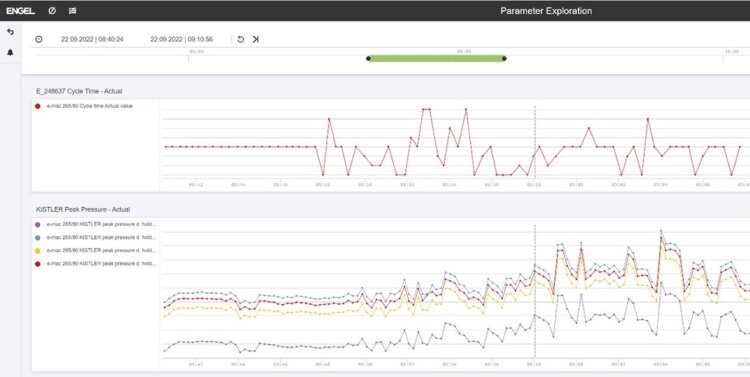Grab left handle of green time range

[x=368, y=58]
